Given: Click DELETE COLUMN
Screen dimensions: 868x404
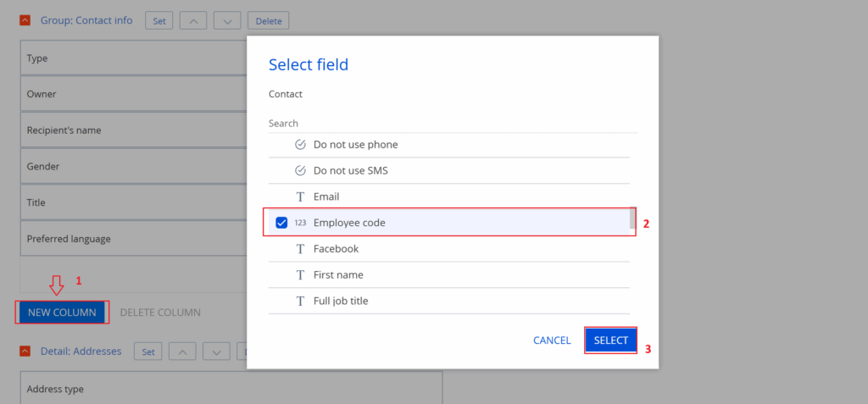Looking at the screenshot, I should [x=160, y=313].
